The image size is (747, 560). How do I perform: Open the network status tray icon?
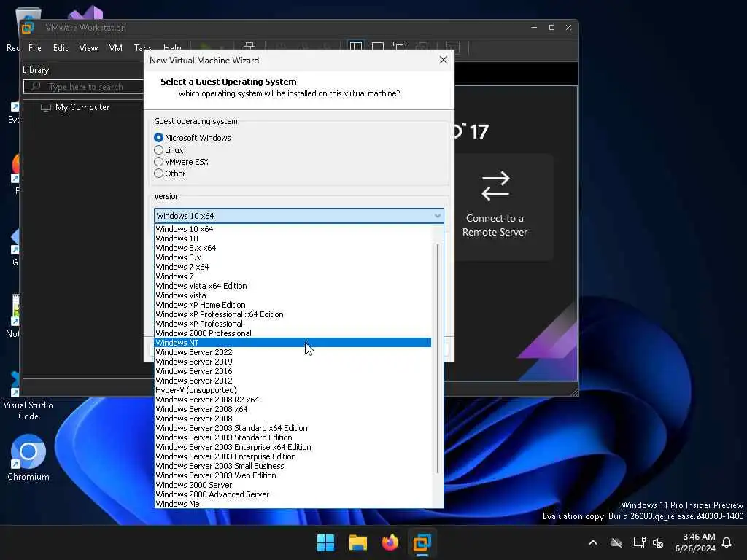pos(639,542)
